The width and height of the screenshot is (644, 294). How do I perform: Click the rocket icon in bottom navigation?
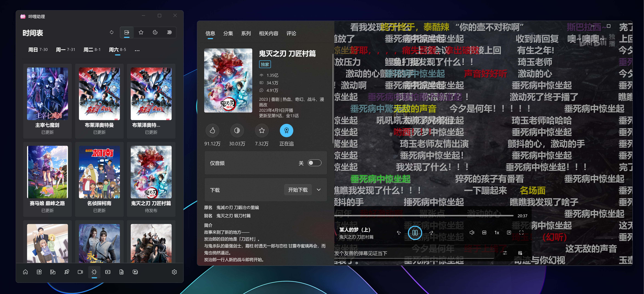(x=66, y=272)
